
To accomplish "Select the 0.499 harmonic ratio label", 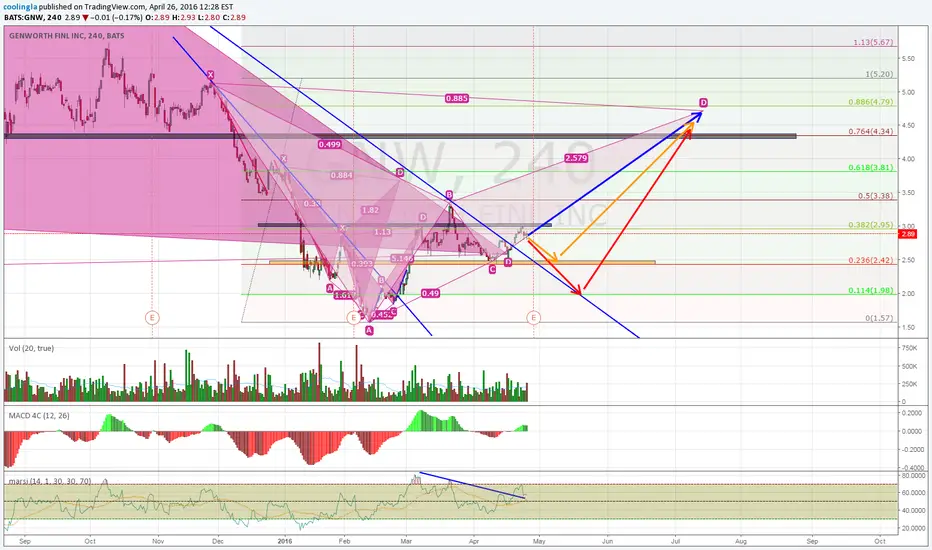I will pyautogui.click(x=329, y=144).
